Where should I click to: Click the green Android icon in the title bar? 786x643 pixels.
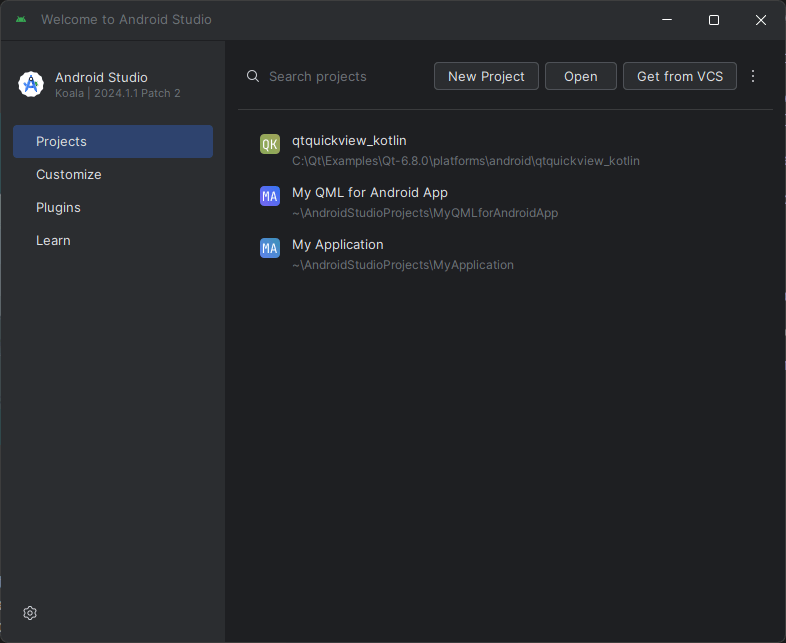point(21,20)
